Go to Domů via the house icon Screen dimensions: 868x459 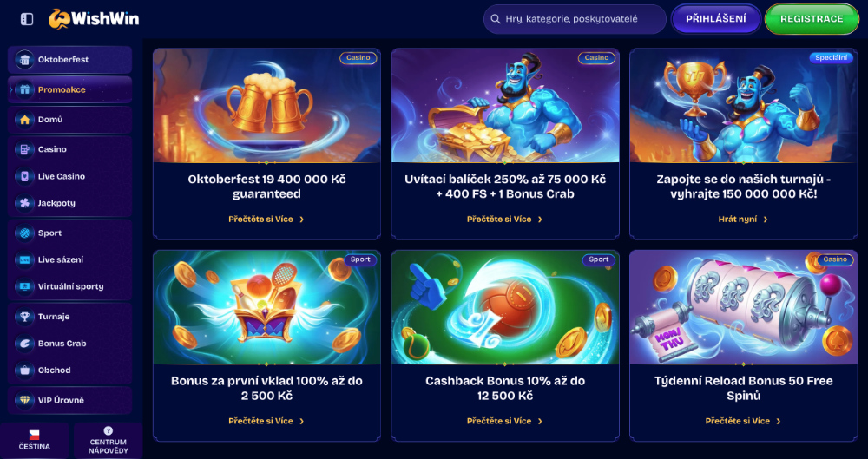point(24,120)
